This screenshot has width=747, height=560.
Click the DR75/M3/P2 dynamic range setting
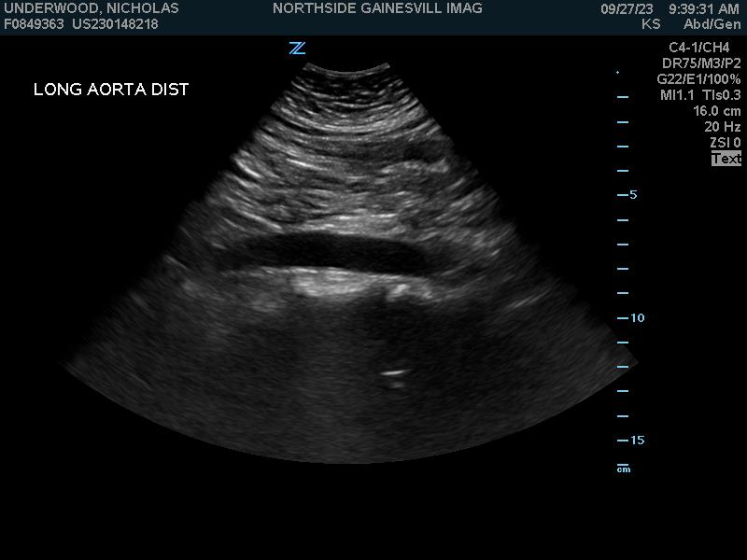point(701,63)
